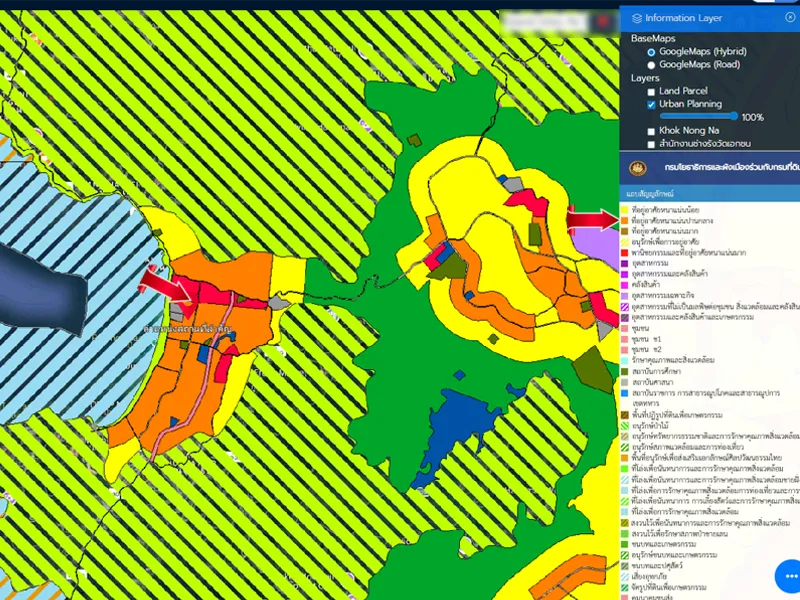Image resolution: width=800 pixels, height=600 pixels.
Task: Click the department emblem logo
Action: tap(634, 167)
